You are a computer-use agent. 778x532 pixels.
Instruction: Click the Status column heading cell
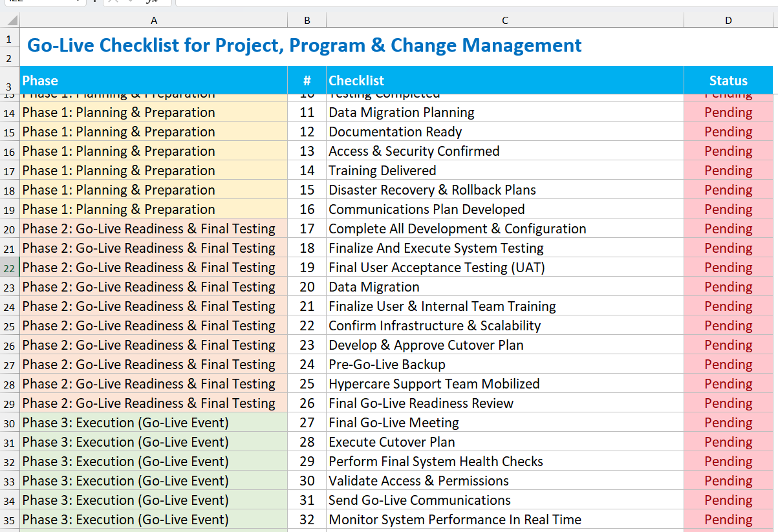(728, 81)
